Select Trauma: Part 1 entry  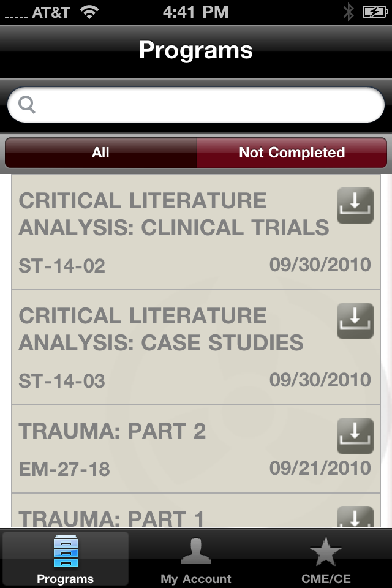click(111, 518)
